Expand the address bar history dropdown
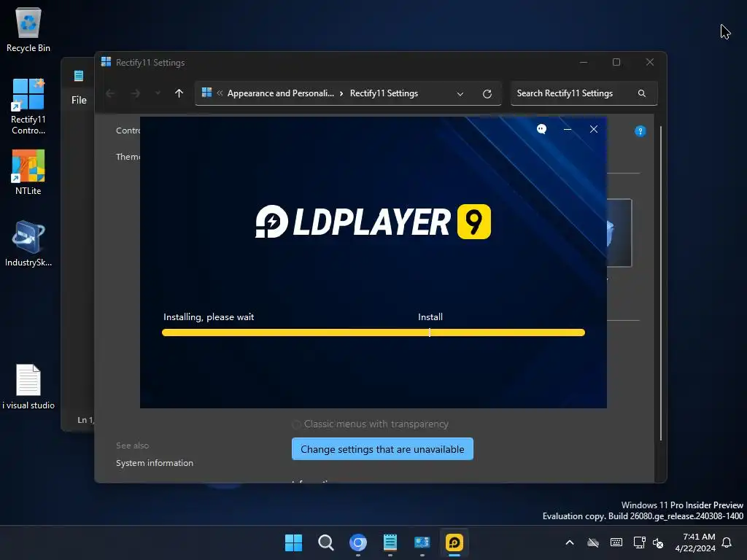 460,94
